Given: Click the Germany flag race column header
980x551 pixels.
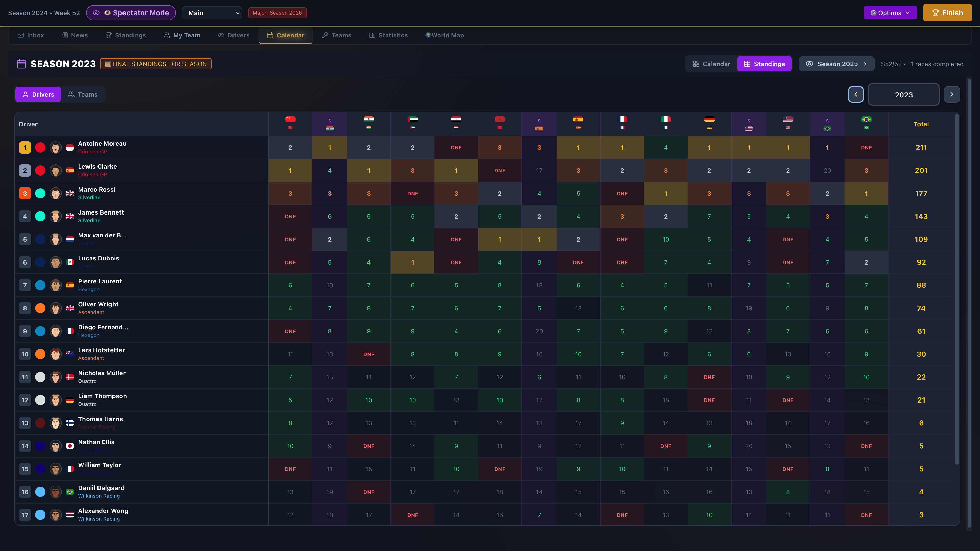Looking at the screenshot, I should pos(709,123).
